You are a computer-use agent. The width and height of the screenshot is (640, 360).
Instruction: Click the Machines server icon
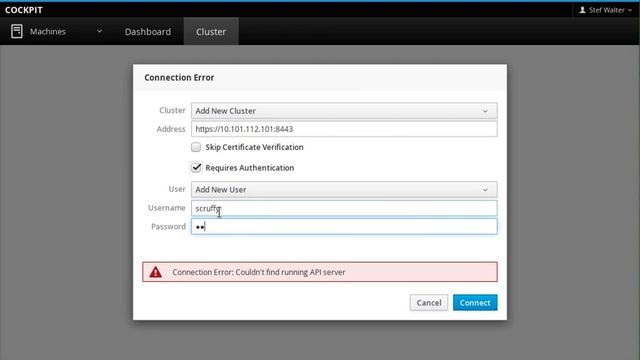pyautogui.click(x=17, y=31)
